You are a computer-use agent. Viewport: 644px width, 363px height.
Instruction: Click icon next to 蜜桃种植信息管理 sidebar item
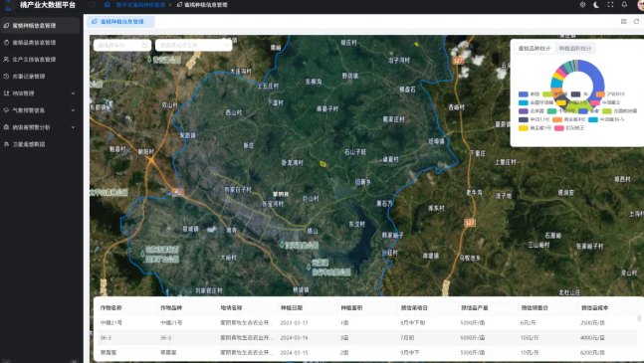(x=6, y=26)
